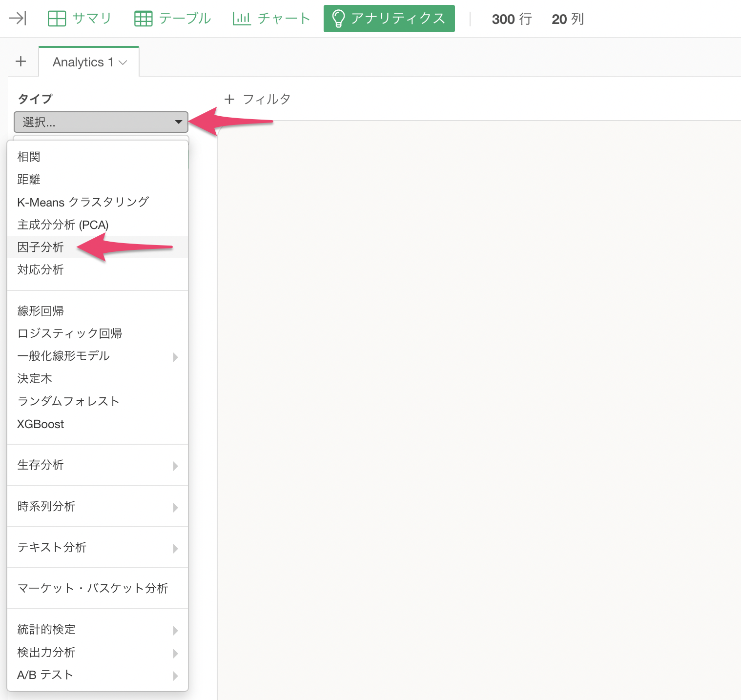Image resolution: width=741 pixels, height=700 pixels.
Task: Choose 相関 from the type list
Action: (98, 157)
